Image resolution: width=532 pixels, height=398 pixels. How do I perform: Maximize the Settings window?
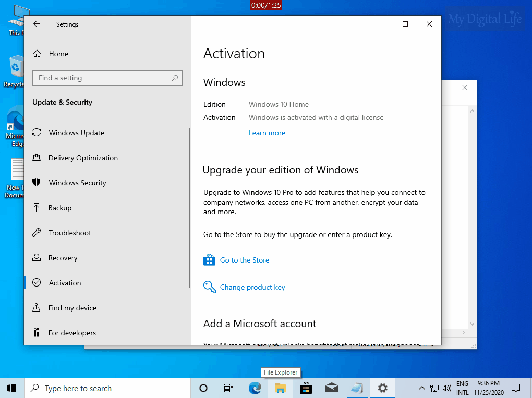click(x=405, y=24)
